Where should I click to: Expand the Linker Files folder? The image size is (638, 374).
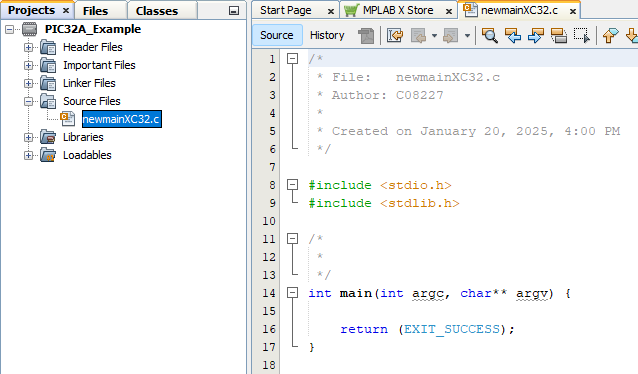pos(28,83)
